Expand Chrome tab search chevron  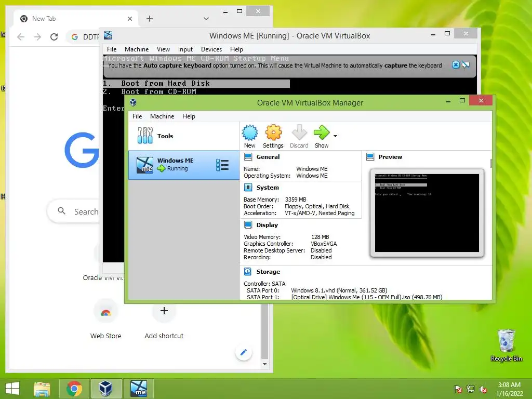pos(206,19)
